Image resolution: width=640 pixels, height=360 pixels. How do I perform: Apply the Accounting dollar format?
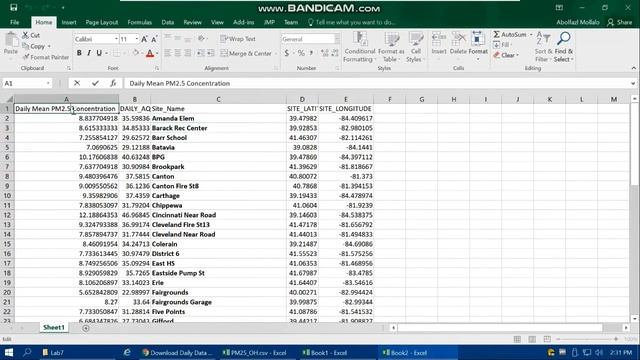[287, 53]
